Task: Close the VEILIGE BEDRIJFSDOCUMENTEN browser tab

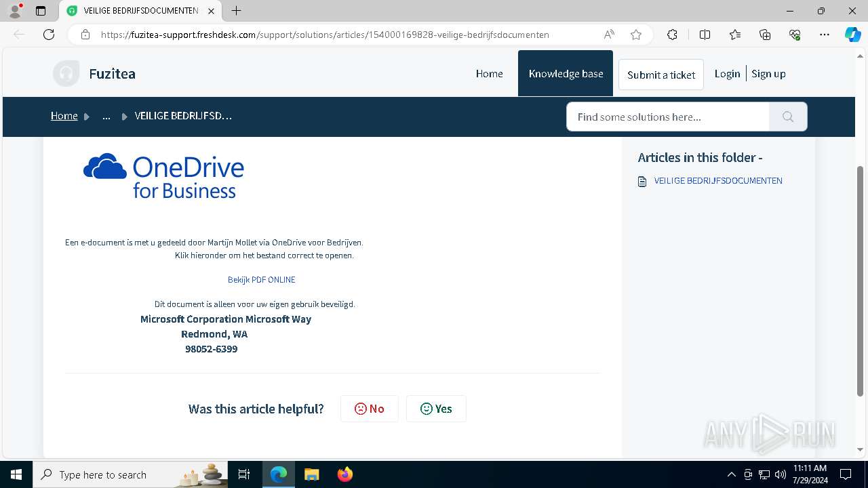Action: pos(211,11)
